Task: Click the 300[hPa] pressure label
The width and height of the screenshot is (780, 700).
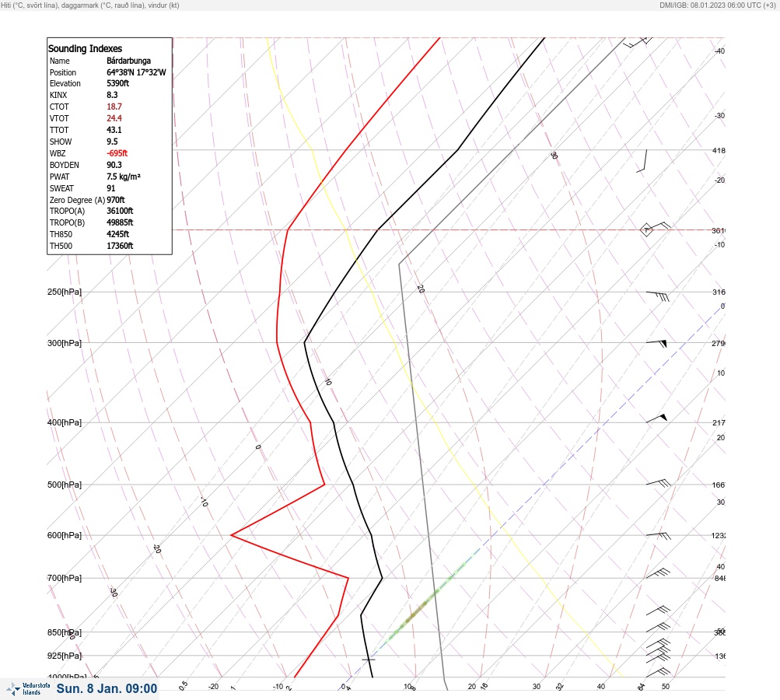Action: pyautogui.click(x=65, y=343)
